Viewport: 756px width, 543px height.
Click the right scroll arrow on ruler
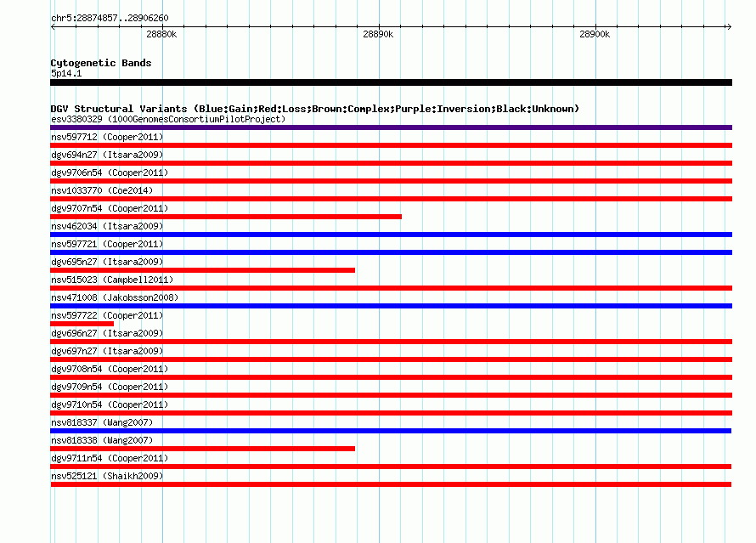(x=729, y=27)
